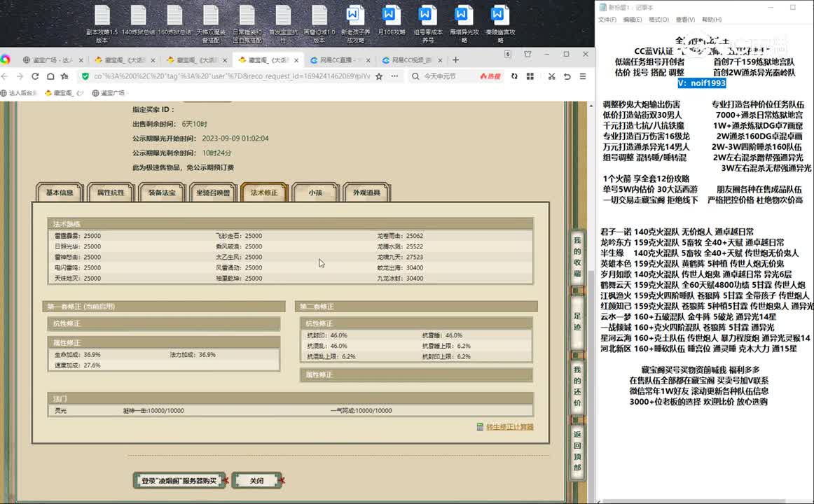This screenshot has width=814, height=504.
Task: Open Notepad 格式(O) menu
Action: [x=658, y=20]
